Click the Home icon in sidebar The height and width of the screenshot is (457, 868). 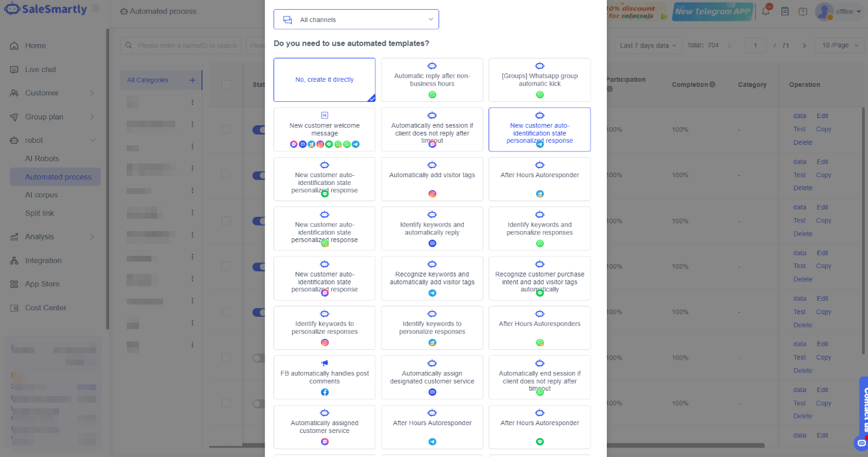14,46
